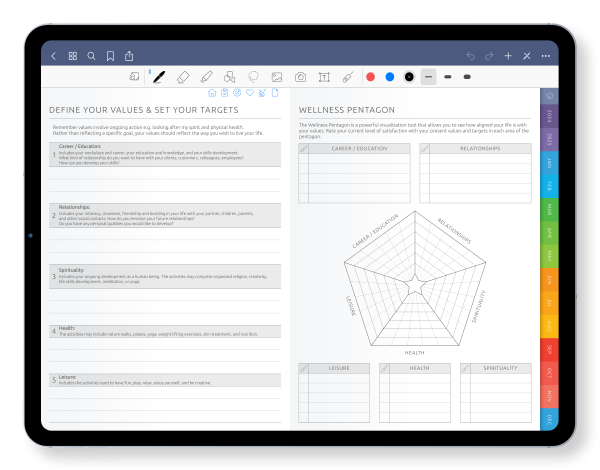The width and height of the screenshot is (600, 470).
Task: Tap the Wellness Pentagon heading
Action: click(x=347, y=110)
